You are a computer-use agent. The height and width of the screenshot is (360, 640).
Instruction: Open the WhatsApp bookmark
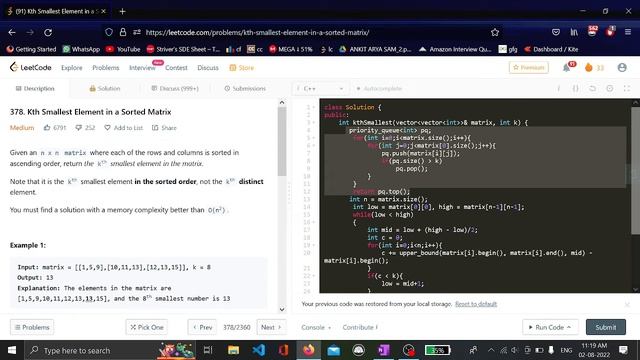tap(81, 49)
